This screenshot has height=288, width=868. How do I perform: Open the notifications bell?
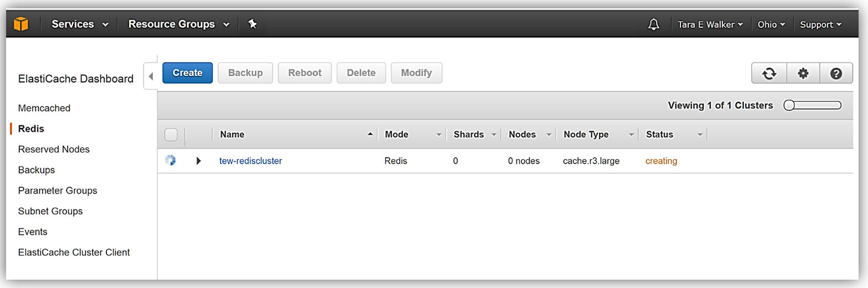(654, 24)
